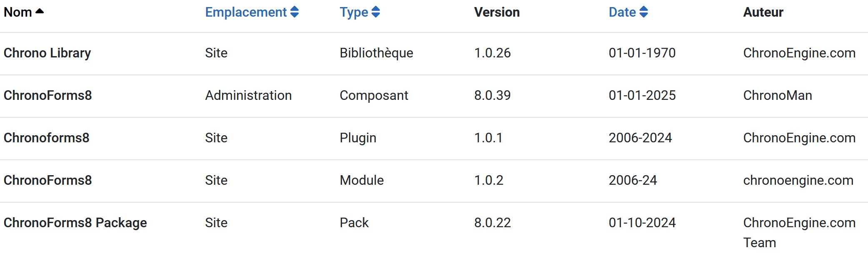Click the sort arrows beside Date
Screen dimensions: 868x253
[644, 12]
